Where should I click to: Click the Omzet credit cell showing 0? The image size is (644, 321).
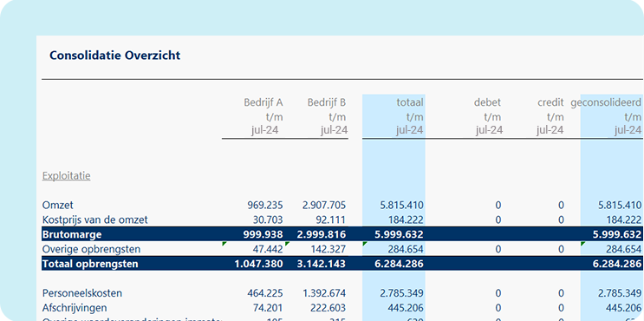pos(561,205)
